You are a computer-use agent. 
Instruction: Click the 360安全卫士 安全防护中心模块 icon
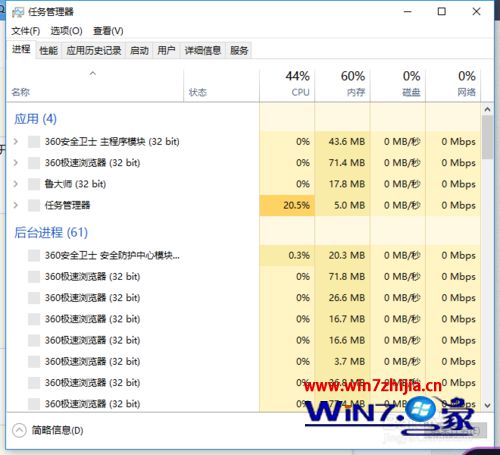coord(34,256)
